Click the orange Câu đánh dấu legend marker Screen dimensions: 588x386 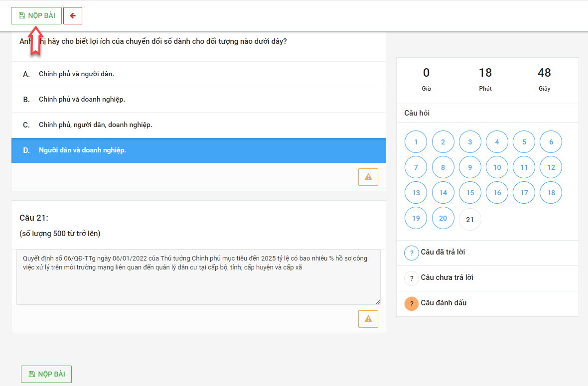[x=412, y=303]
